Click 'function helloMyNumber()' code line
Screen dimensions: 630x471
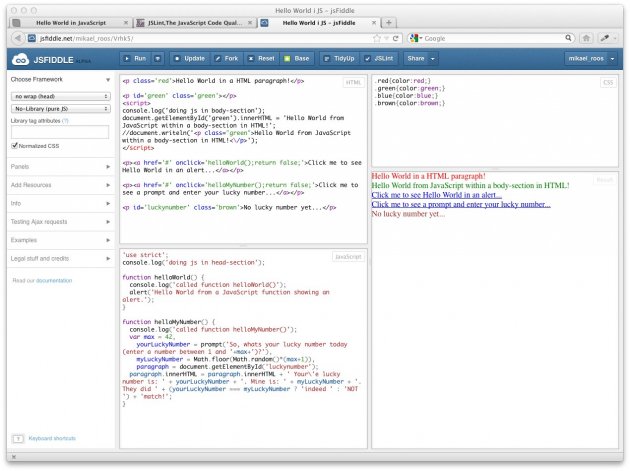pyautogui.click(x=169, y=322)
